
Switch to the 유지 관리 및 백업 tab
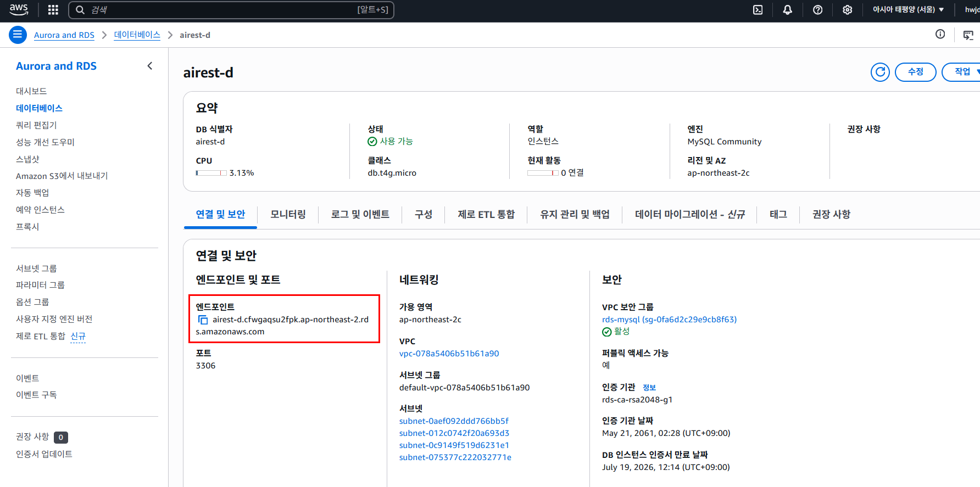575,214
